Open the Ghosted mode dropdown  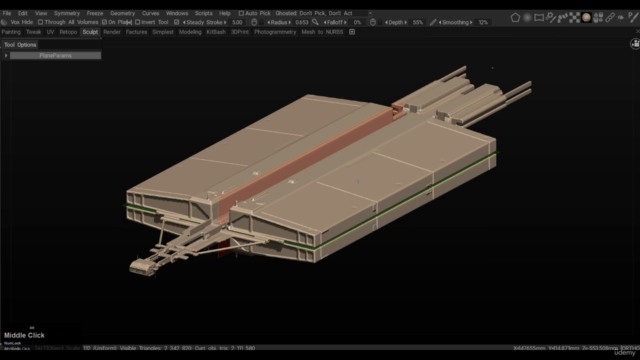click(370, 13)
